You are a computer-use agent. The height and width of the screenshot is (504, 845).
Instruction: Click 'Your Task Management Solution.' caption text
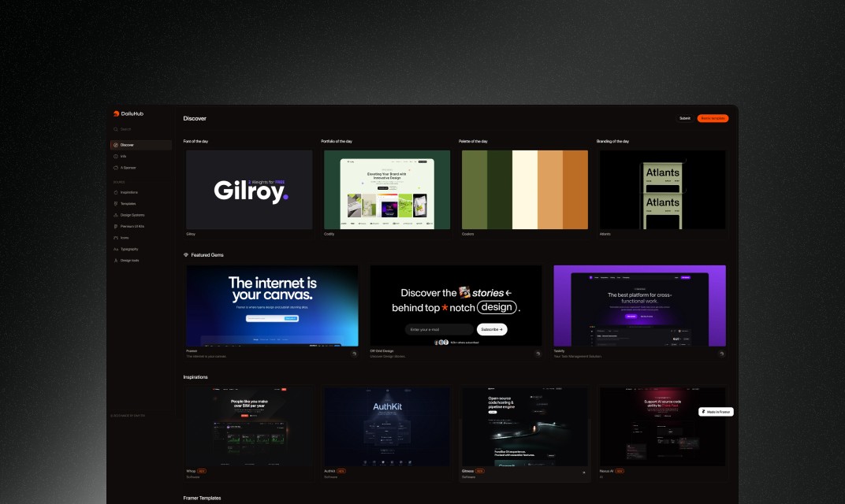click(x=578, y=357)
